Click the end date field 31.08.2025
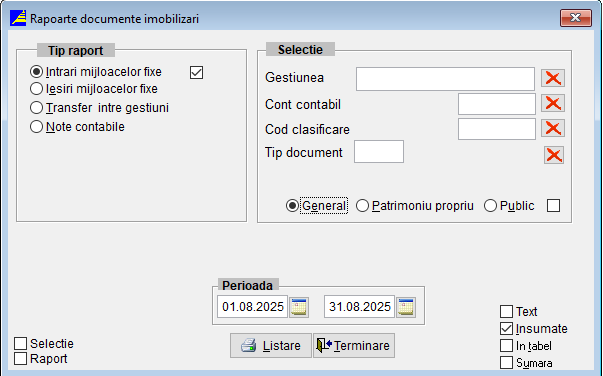The width and height of the screenshot is (603, 376). pyautogui.click(x=360, y=307)
